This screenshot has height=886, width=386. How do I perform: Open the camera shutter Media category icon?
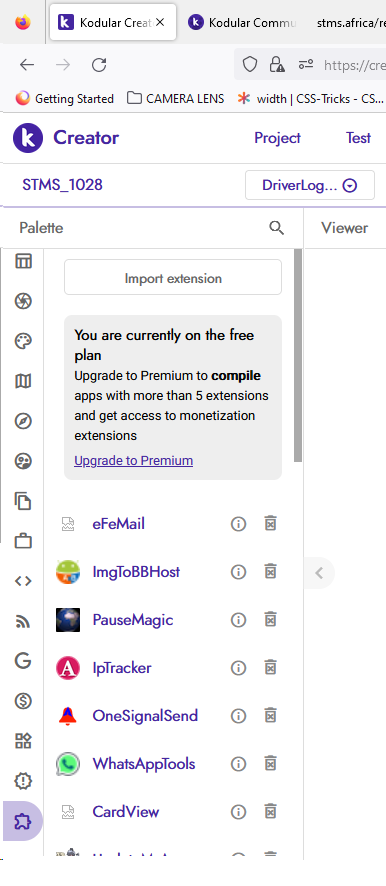tap(23, 301)
